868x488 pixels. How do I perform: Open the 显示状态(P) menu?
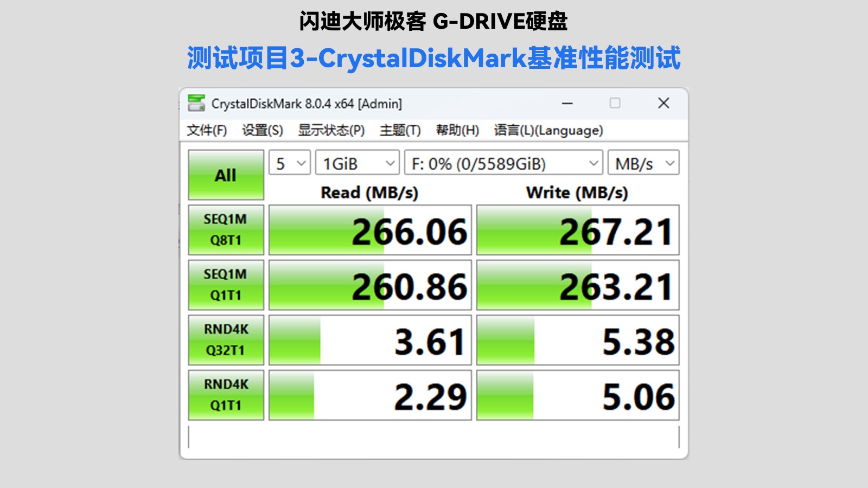click(x=331, y=131)
